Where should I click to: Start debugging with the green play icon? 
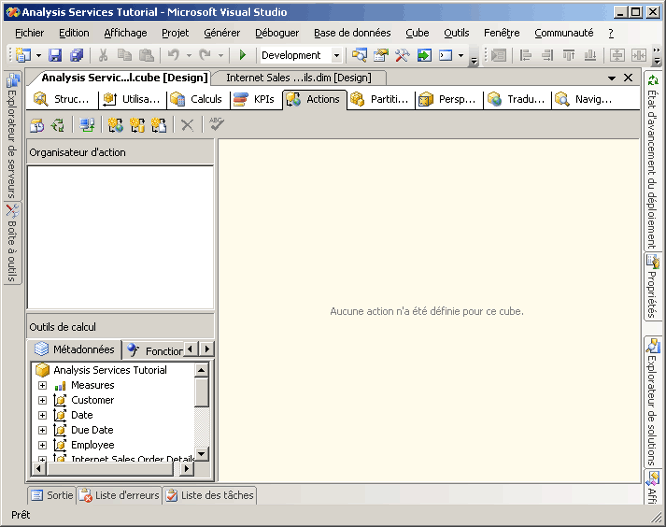(x=243, y=55)
